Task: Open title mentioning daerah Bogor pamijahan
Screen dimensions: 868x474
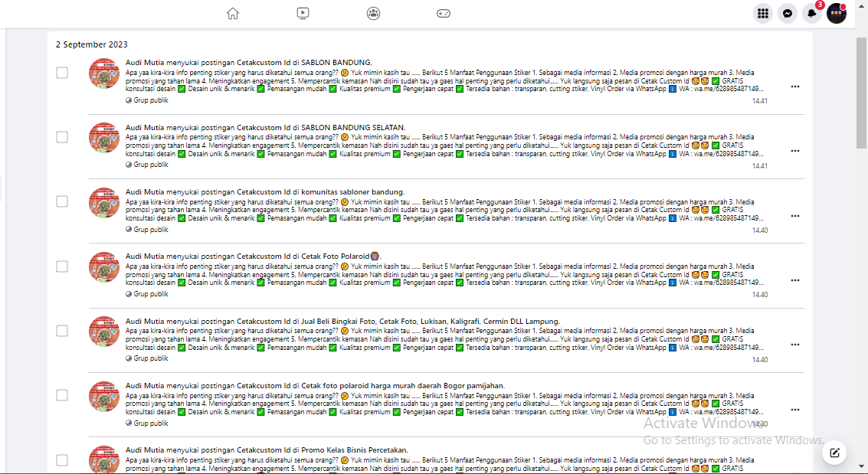Action: (x=315, y=385)
